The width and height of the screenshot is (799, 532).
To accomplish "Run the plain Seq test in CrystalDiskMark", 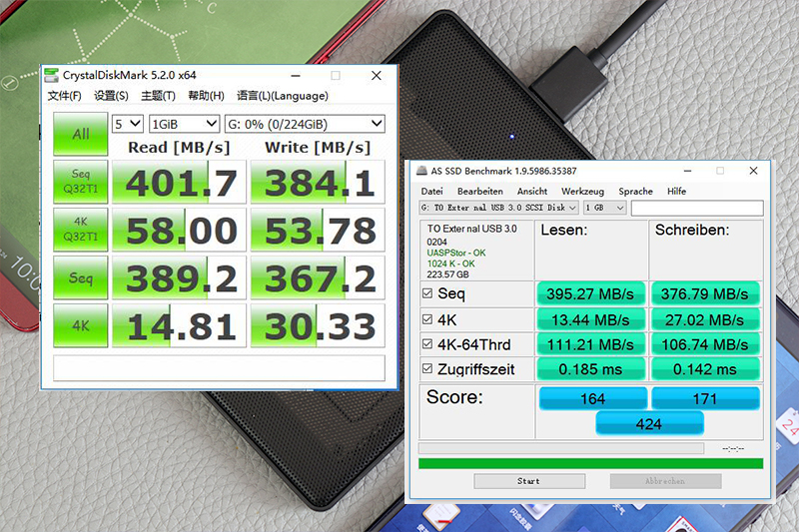I will coord(81,277).
